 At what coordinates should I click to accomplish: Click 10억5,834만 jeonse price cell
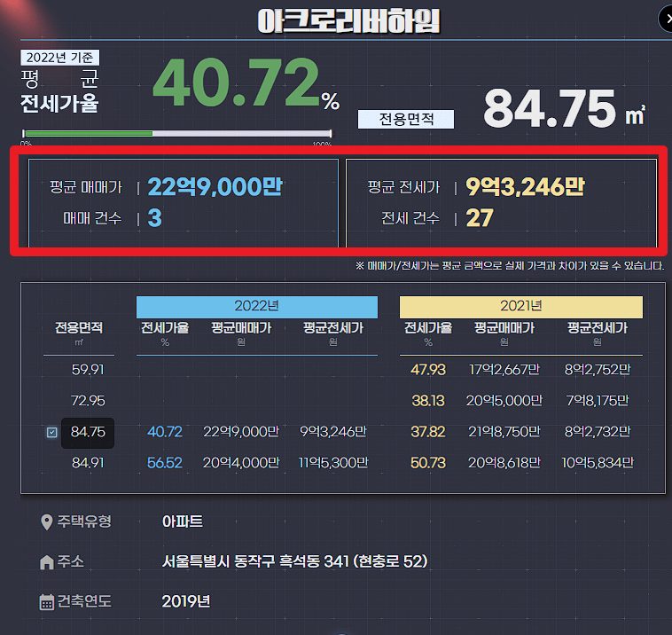(598, 463)
